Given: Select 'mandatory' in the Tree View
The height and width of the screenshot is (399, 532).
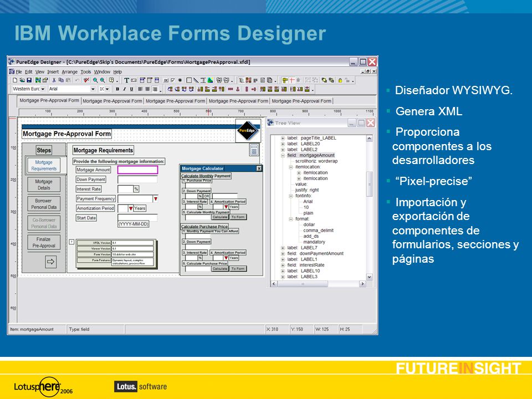Looking at the screenshot, I should (x=314, y=242).
